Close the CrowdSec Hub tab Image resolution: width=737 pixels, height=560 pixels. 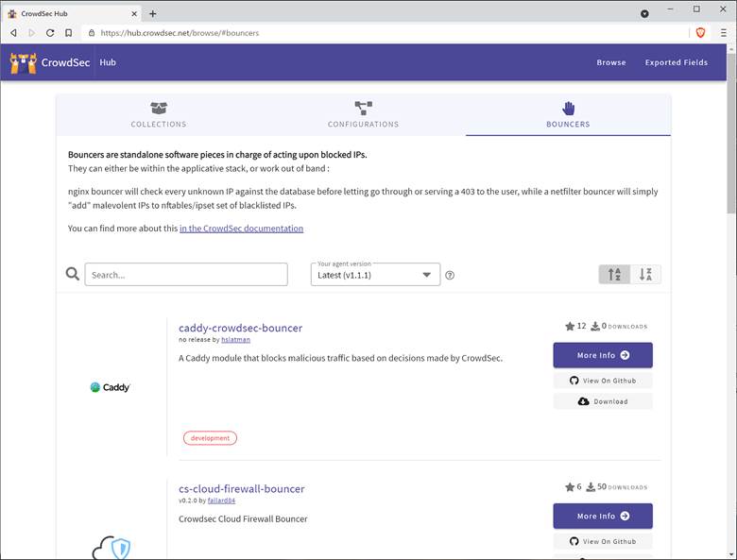134,13
